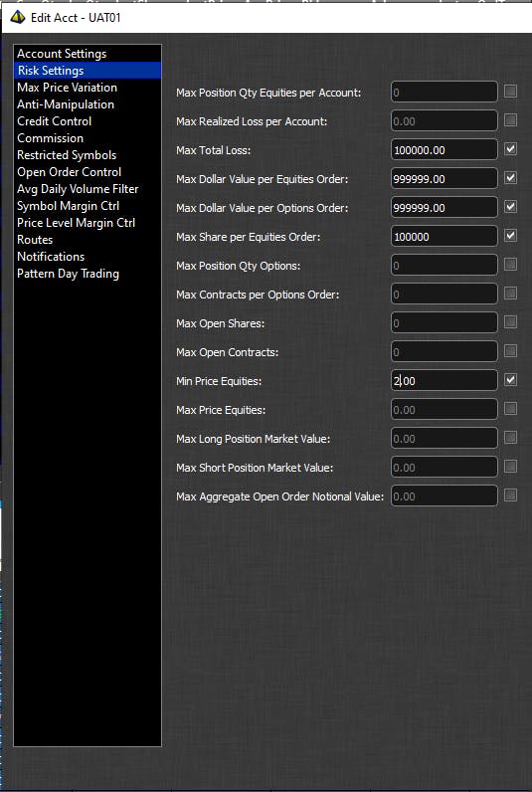
Task: Show Restricted Symbols list
Action: (x=88, y=155)
